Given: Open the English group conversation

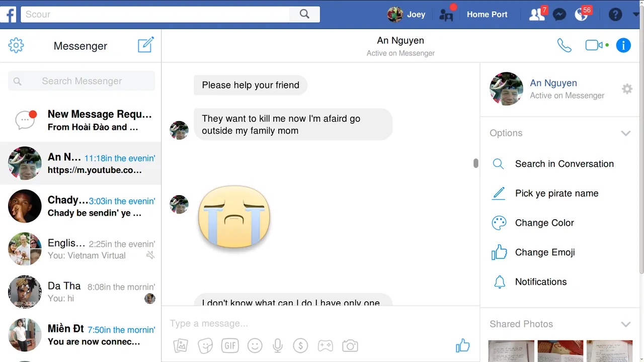Looking at the screenshot, I should (80, 249).
